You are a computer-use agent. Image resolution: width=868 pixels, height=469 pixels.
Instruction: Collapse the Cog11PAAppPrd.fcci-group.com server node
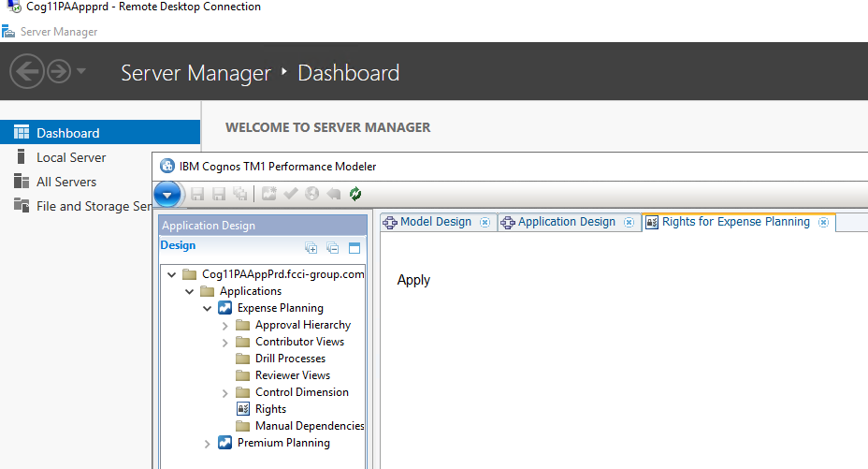point(171,274)
